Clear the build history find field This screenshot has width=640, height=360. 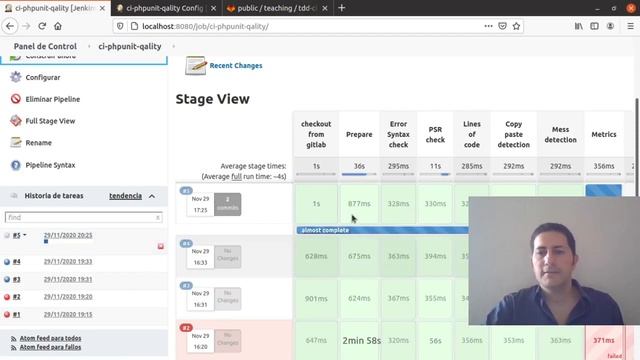[x=158, y=218]
